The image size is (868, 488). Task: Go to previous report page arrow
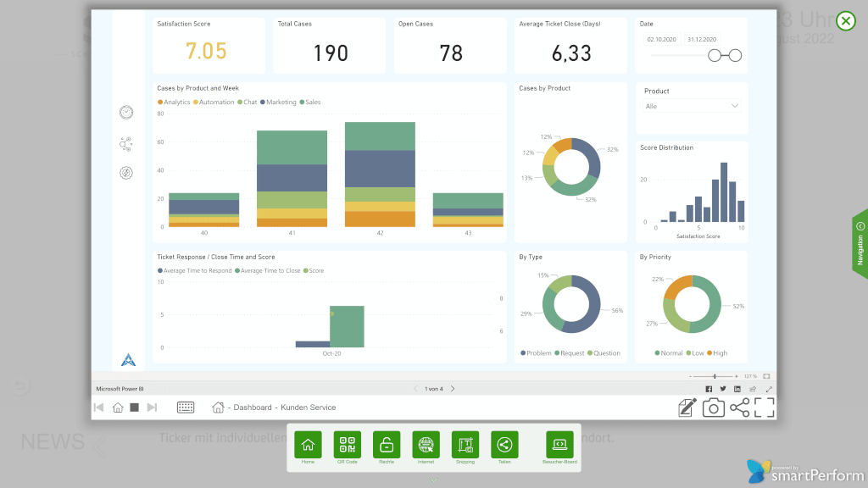tap(415, 389)
